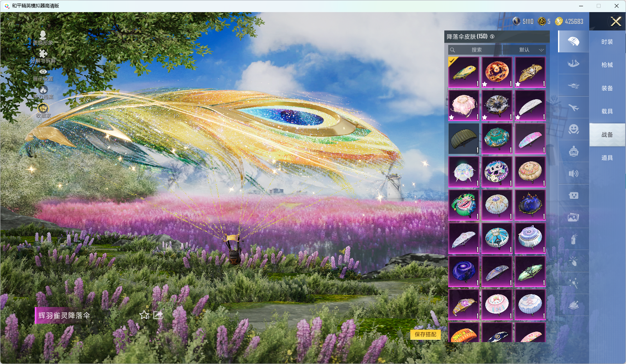
Task: Close the wardrobe with the X icon
Action: [x=616, y=21]
